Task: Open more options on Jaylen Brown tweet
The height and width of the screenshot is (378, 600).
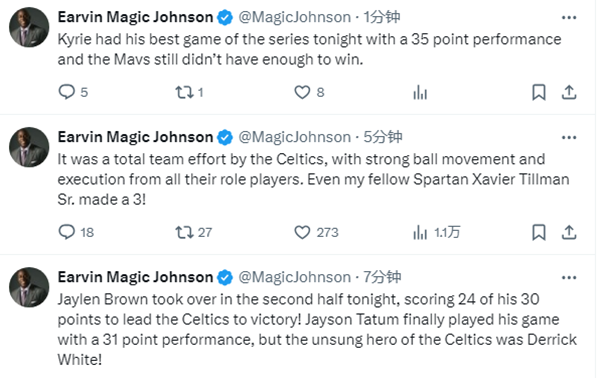Action: point(569,277)
